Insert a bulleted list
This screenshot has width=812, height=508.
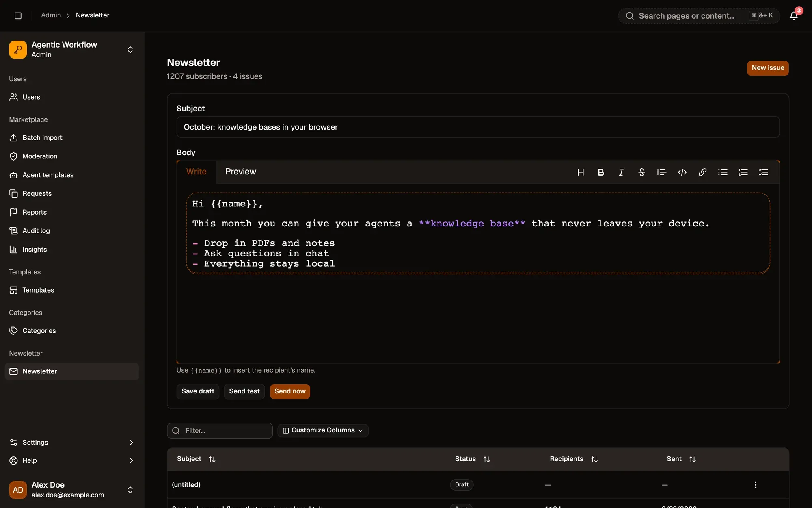[x=723, y=172]
